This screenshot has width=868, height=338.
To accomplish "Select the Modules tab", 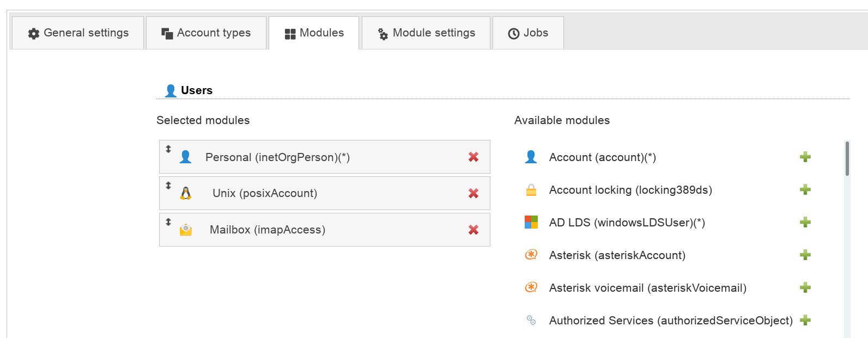I will coord(314,33).
